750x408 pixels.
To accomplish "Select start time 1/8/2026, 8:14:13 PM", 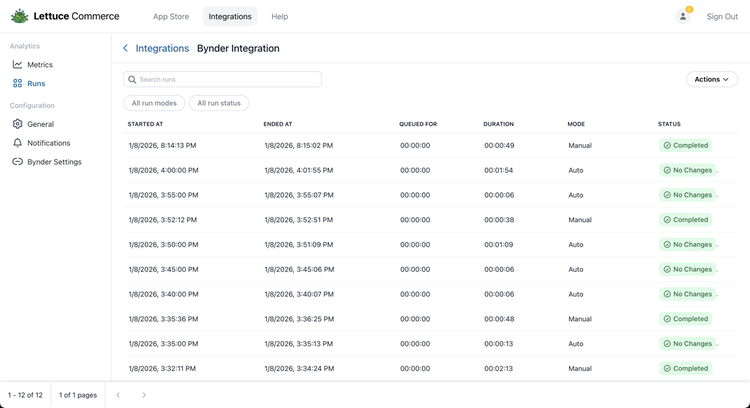I will [x=162, y=145].
